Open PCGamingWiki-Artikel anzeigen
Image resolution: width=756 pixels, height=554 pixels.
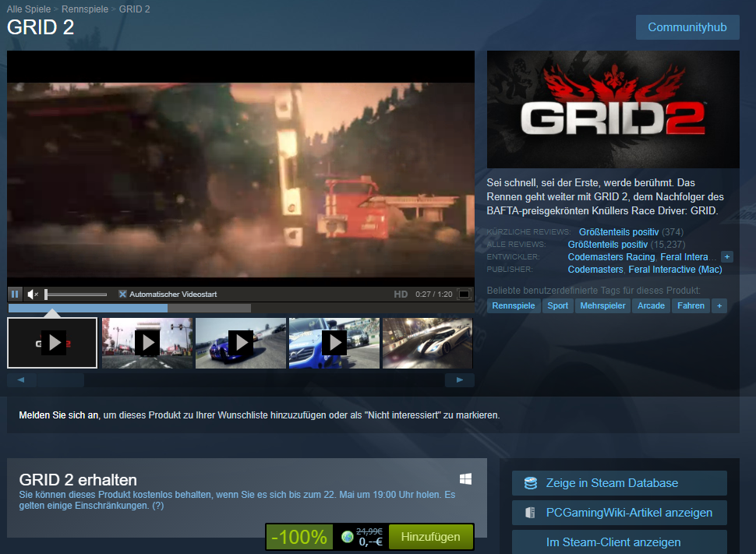click(x=620, y=513)
